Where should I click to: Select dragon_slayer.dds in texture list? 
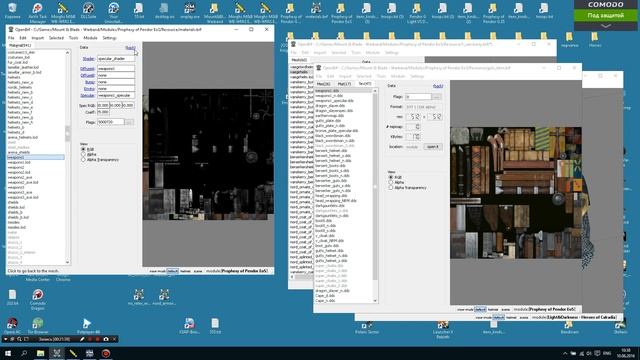coord(330,106)
